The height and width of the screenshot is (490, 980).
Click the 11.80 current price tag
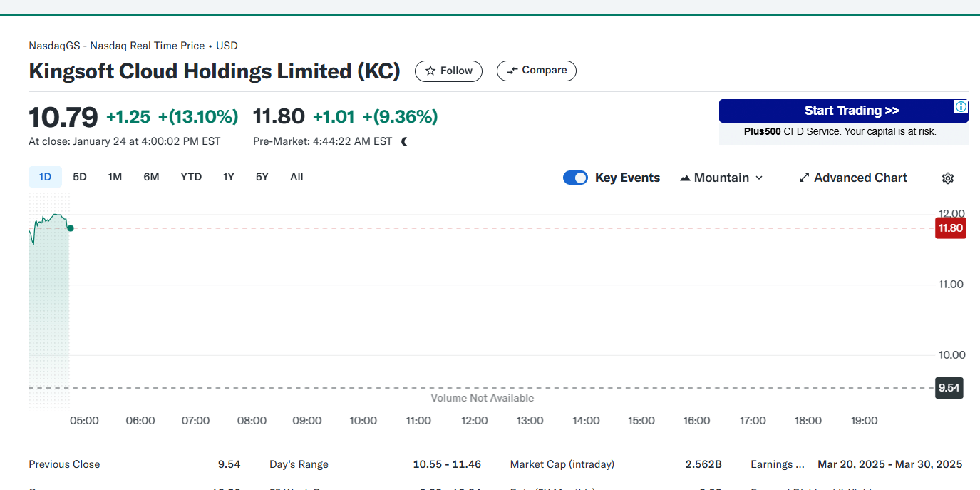(x=951, y=228)
